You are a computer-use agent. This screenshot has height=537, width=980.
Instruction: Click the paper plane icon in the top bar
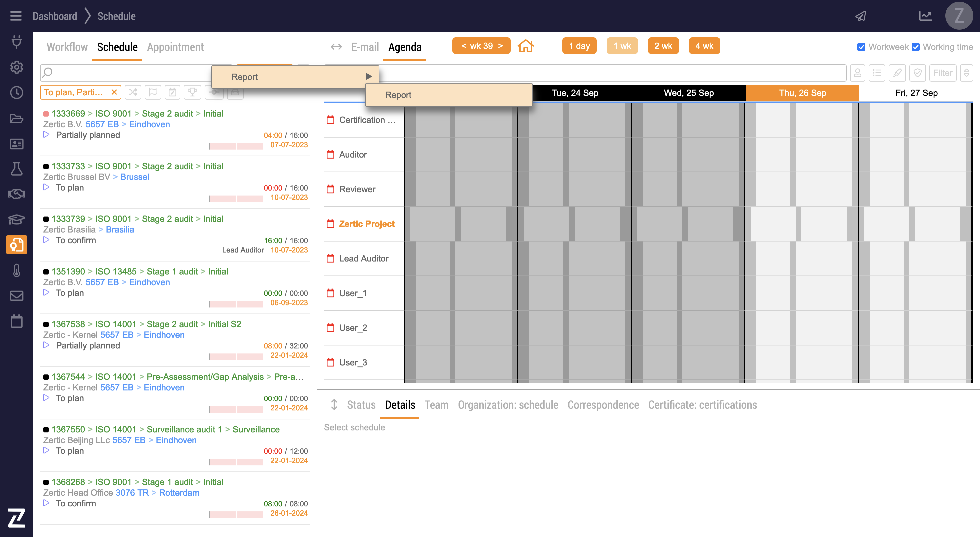pos(861,16)
